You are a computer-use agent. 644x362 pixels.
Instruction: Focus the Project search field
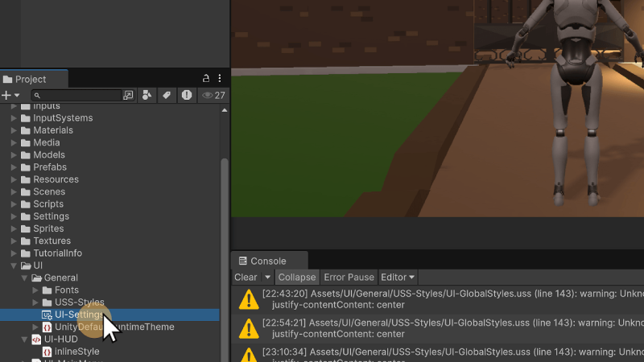tap(76, 95)
